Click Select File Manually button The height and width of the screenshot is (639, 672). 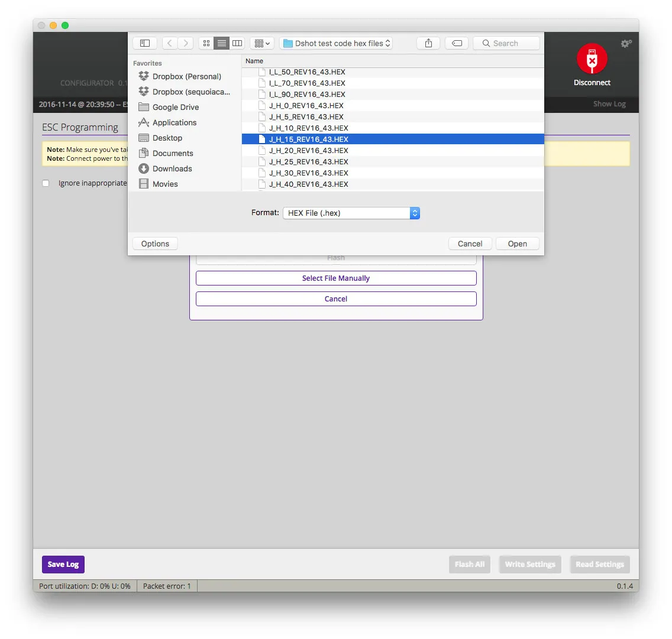tap(335, 278)
